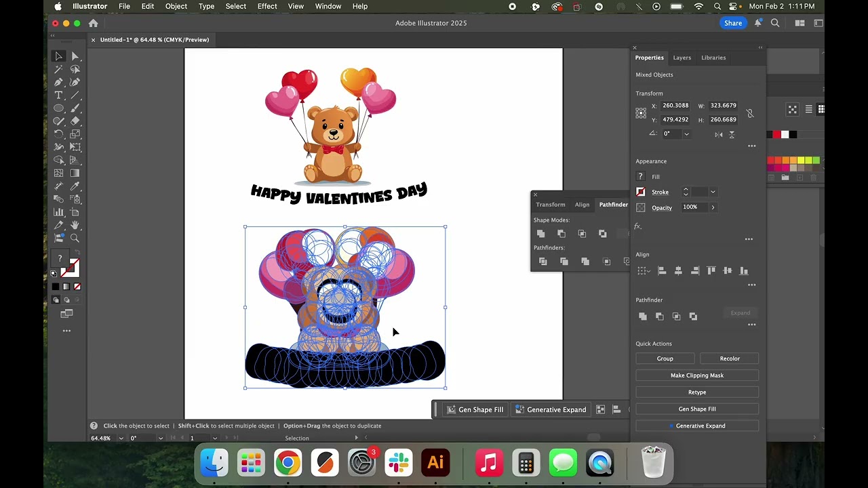Select the Eyedropper tool

coord(75,186)
